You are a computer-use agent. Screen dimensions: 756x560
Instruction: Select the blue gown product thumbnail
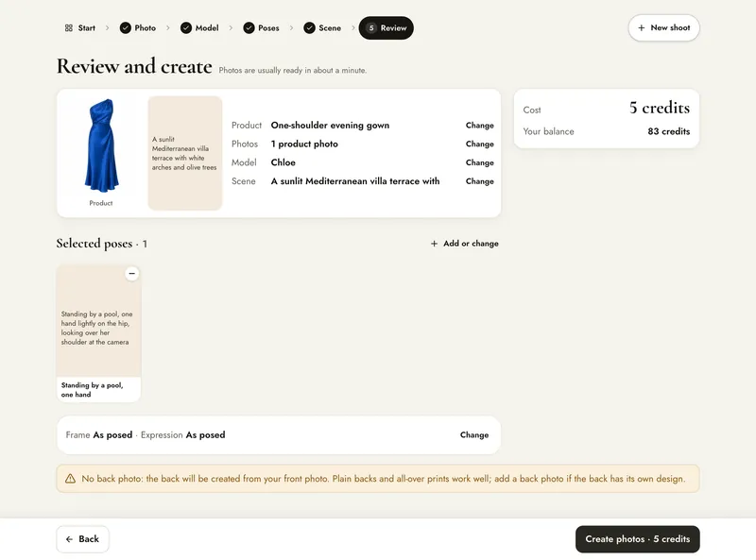click(x=101, y=146)
